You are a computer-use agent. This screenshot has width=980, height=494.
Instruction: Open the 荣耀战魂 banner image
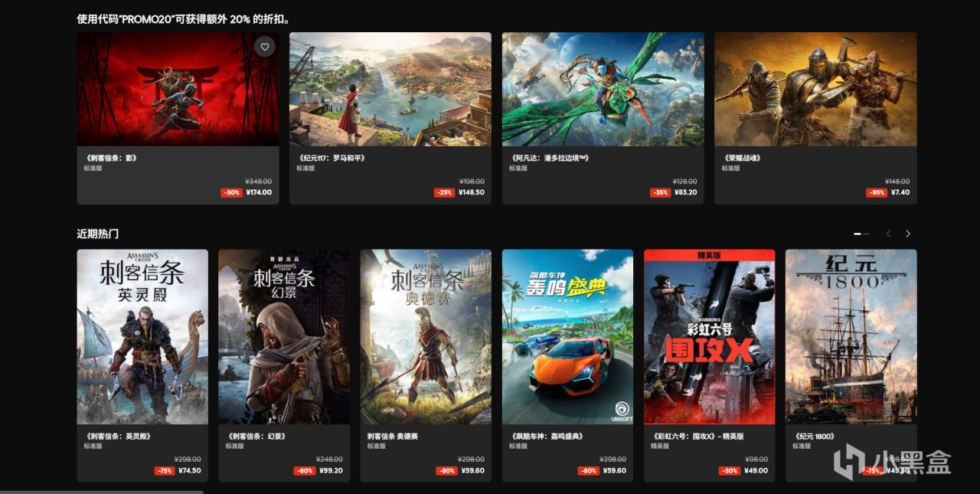click(x=815, y=89)
